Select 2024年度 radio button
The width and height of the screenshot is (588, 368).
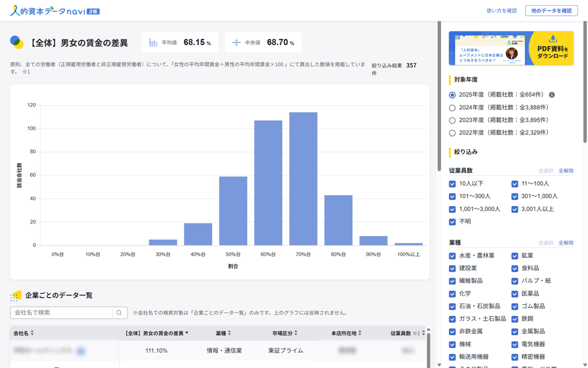pos(452,108)
